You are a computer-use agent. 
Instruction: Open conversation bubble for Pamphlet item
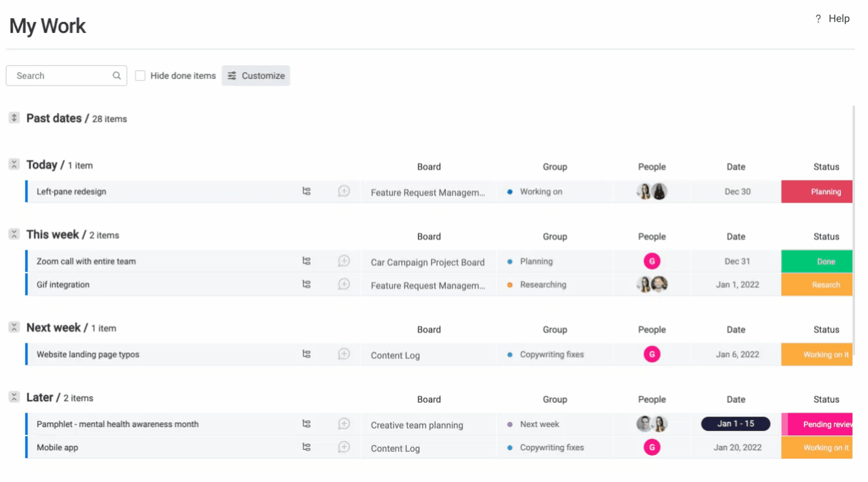(344, 424)
